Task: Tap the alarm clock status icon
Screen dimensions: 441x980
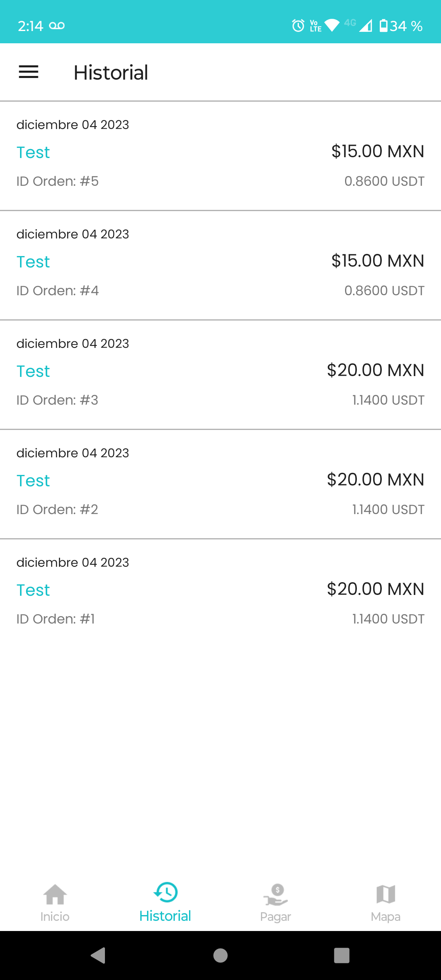Action: (298, 26)
